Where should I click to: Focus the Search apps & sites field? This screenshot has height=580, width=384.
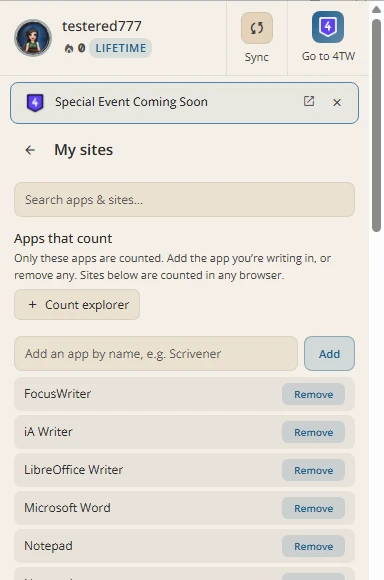pos(184,199)
